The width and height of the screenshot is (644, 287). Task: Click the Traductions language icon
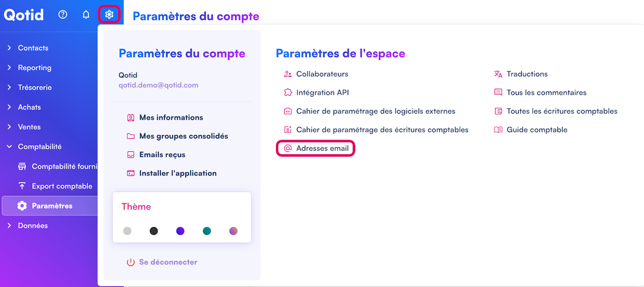pos(498,74)
